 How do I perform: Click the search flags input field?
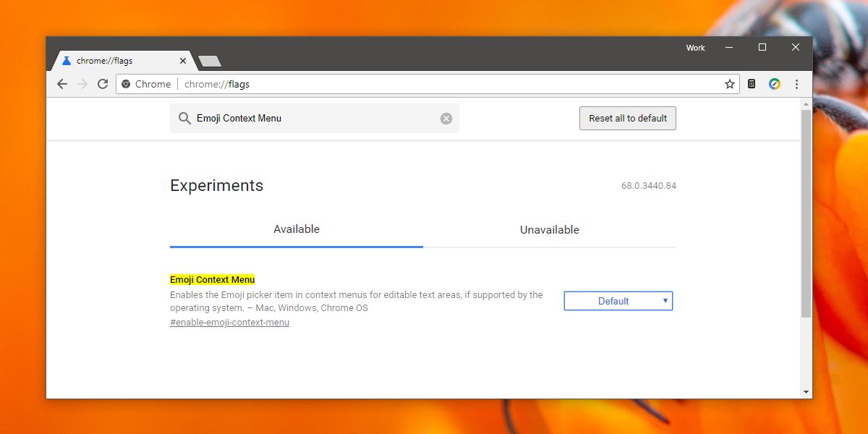pyautogui.click(x=315, y=119)
